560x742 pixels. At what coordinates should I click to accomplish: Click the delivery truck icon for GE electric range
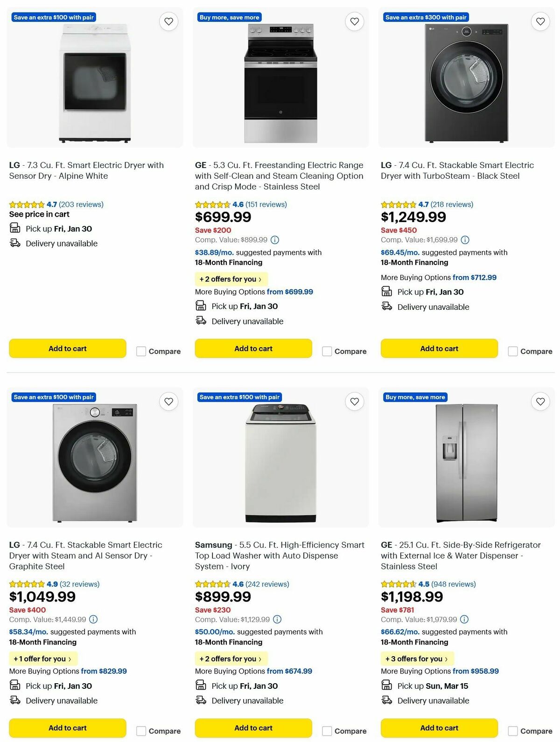(201, 321)
